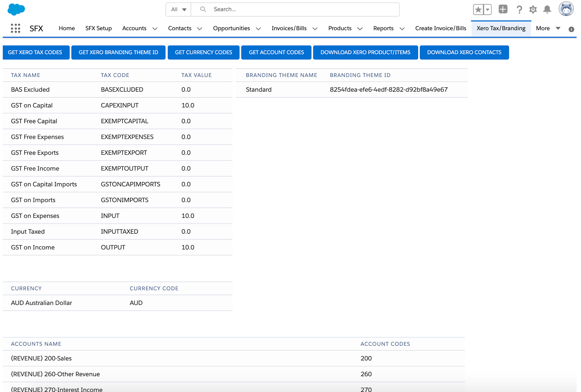Screen dimensions: 581x392
Task: Click Get Currency Codes button
Action: (204, 52)
